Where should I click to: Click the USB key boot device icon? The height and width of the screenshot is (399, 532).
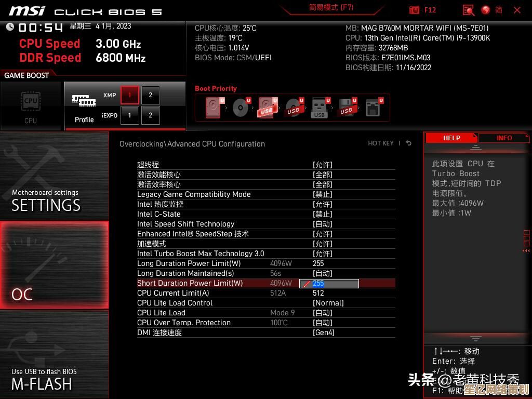tap(320, 108)
